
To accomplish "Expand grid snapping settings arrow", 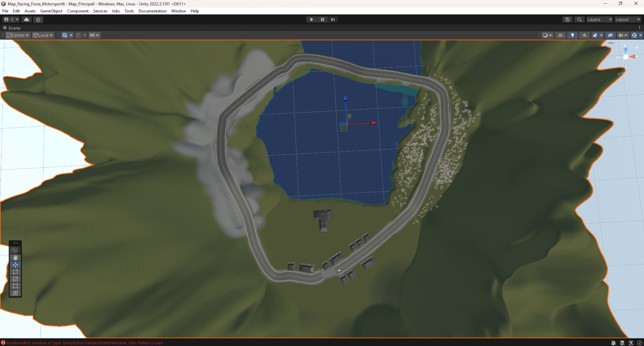I will pyautogui.click(x=85, y=35).
